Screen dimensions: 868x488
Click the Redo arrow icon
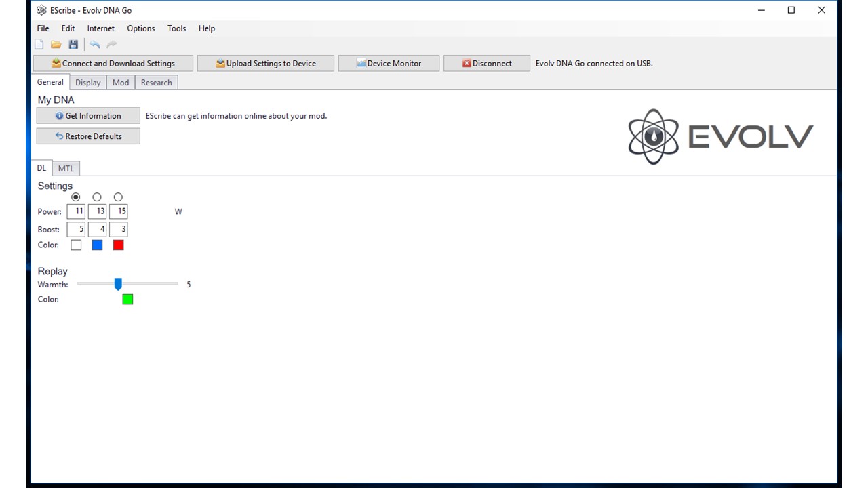coord(112,45)
